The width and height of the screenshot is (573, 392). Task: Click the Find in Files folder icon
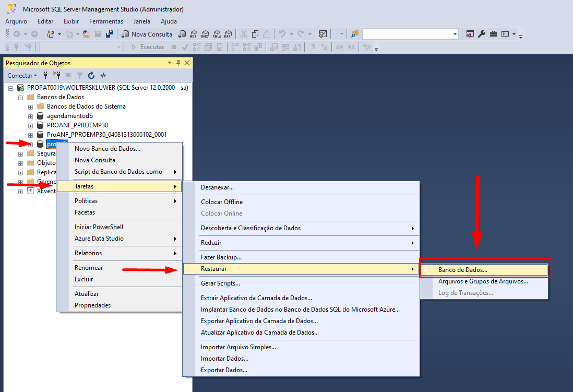coord(354,34)
